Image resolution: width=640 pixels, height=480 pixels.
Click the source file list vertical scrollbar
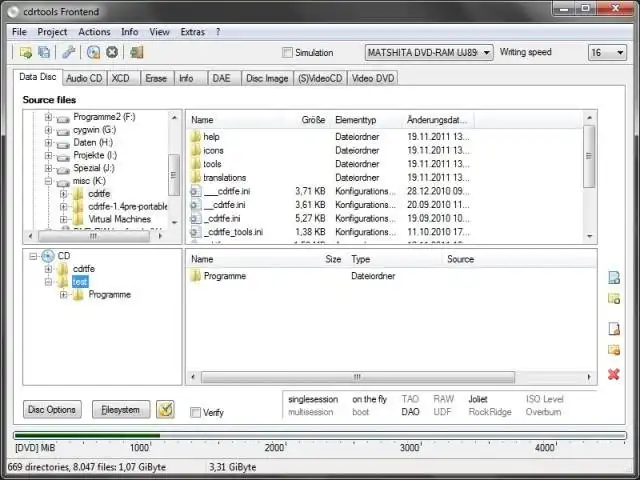pyautogui.click(x=589, y=177)
